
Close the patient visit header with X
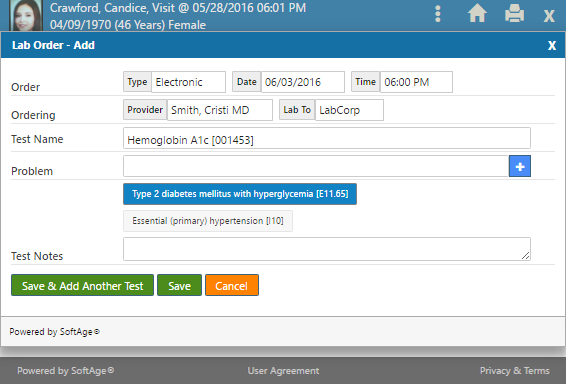pyautogui.click(x=549, y=16)
